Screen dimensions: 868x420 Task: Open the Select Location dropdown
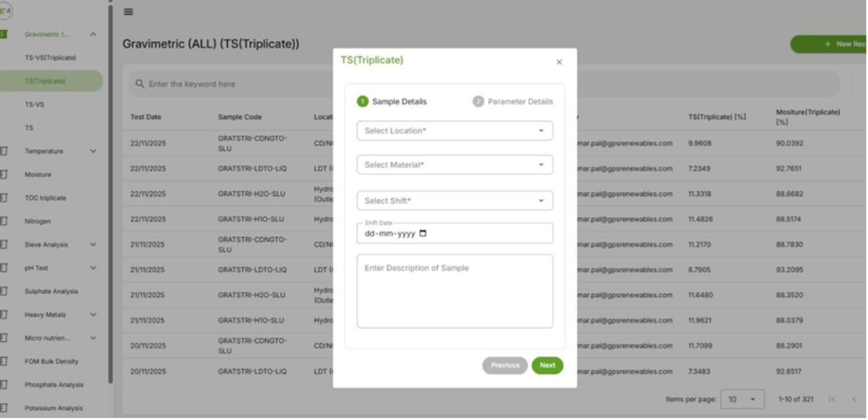coord(454,131)
